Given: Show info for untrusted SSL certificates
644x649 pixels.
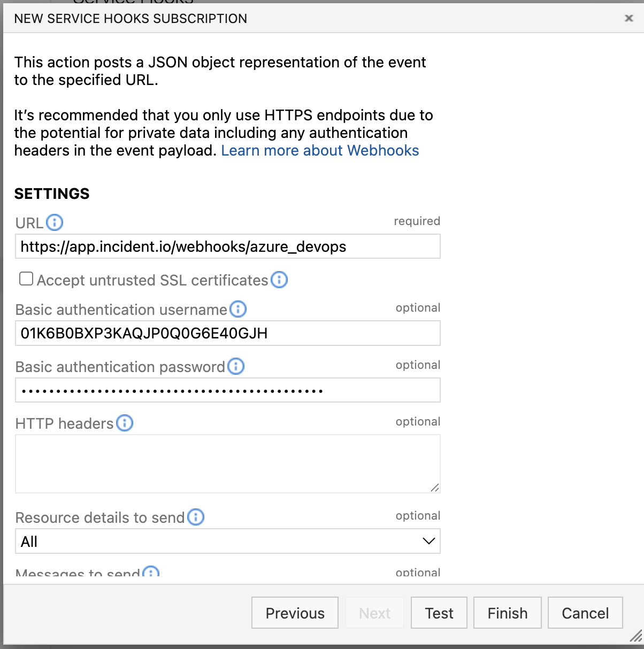Looking at the screenshot, I should pyautogui.click(x=279, y=280).
